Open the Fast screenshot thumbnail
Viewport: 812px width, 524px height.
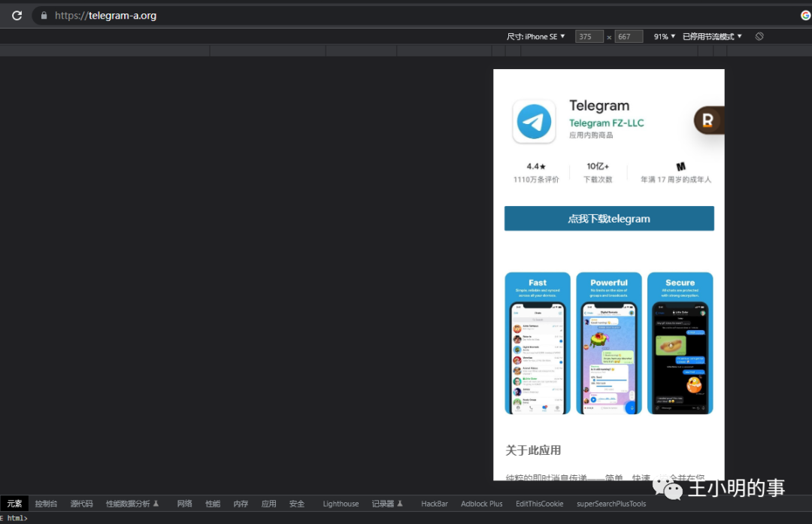coord(538,344)
